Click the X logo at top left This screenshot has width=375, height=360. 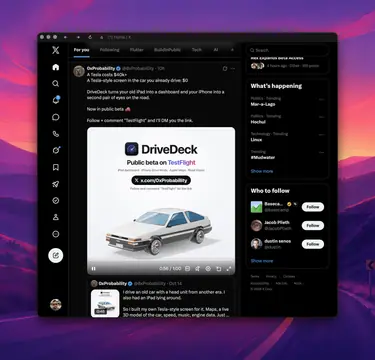point(56,50)
